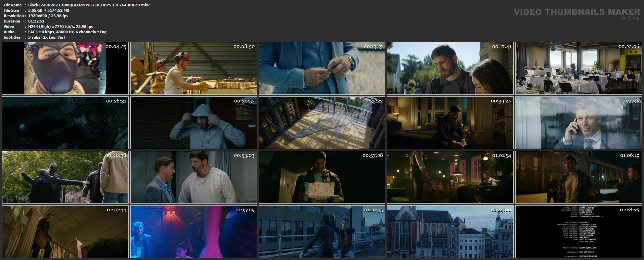Screen dimensions: 644x260
Task: Open the thumbnail at 01:24:00
Action: click(450, 231)
